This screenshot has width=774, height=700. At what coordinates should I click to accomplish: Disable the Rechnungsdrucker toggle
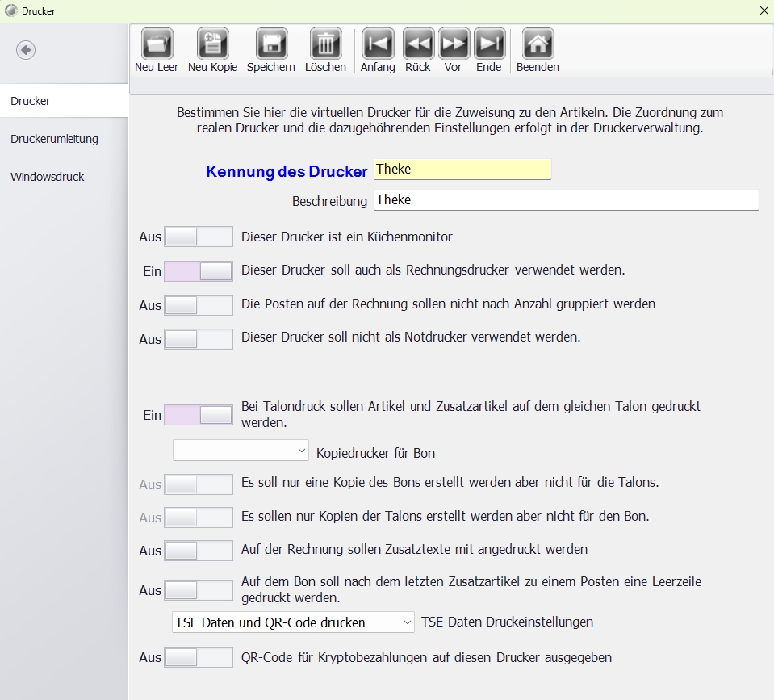tap(198, 271)
